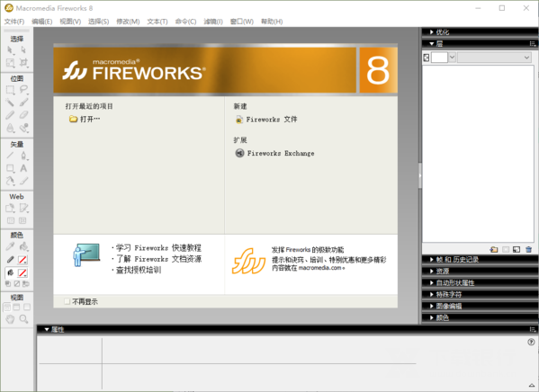Screen dimensions: 539x392
Task: Select the Hand tool
Action: 10,319
